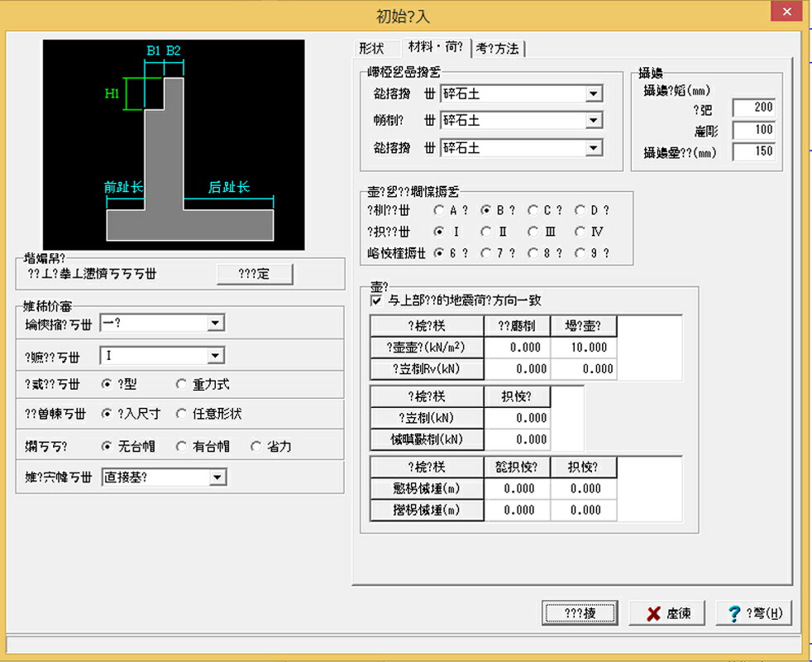Expand the 直接基 foundation type dropdown

pos(217,477)
